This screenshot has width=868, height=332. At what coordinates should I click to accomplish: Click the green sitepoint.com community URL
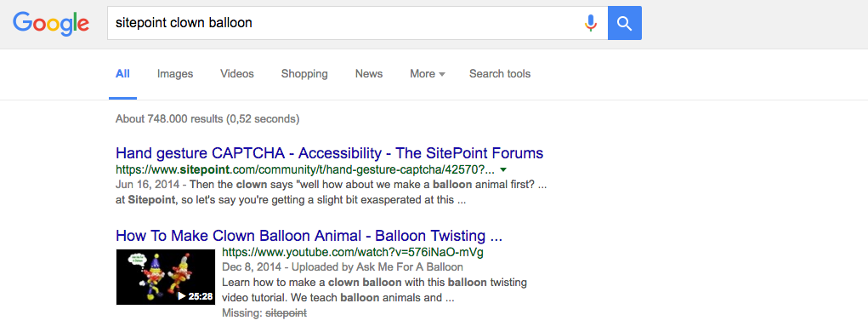(x=304, y=169)
